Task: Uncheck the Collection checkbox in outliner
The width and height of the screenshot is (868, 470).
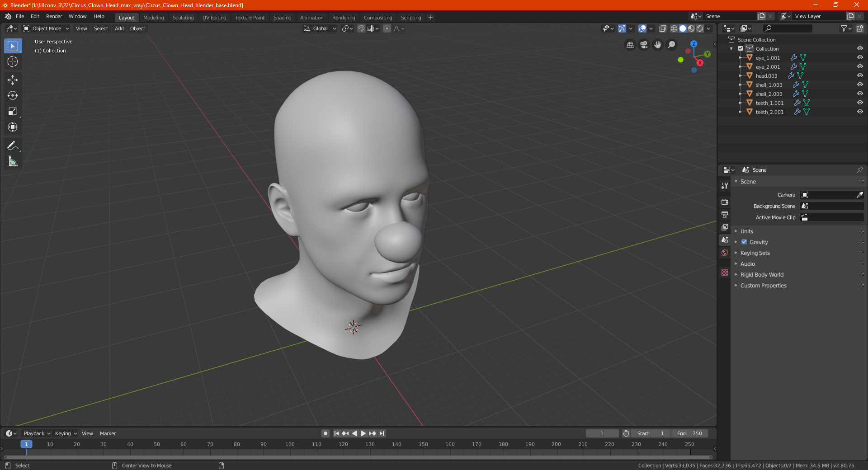Action: pos(741,48)
